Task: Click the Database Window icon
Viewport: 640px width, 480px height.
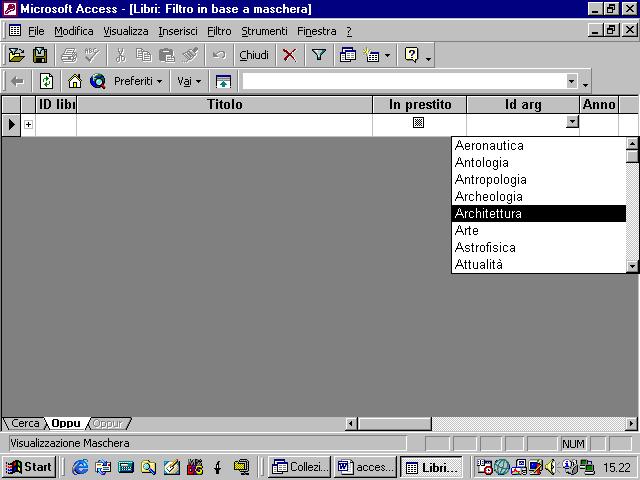Action: (348, 55)
